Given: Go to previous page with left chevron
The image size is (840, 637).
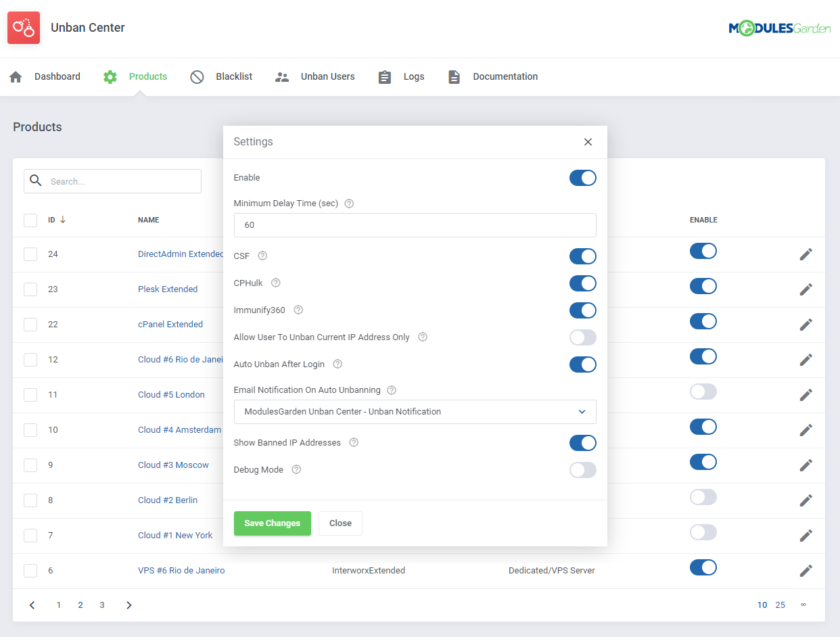Looking at the screenshot, I should (x=32, y=605).
